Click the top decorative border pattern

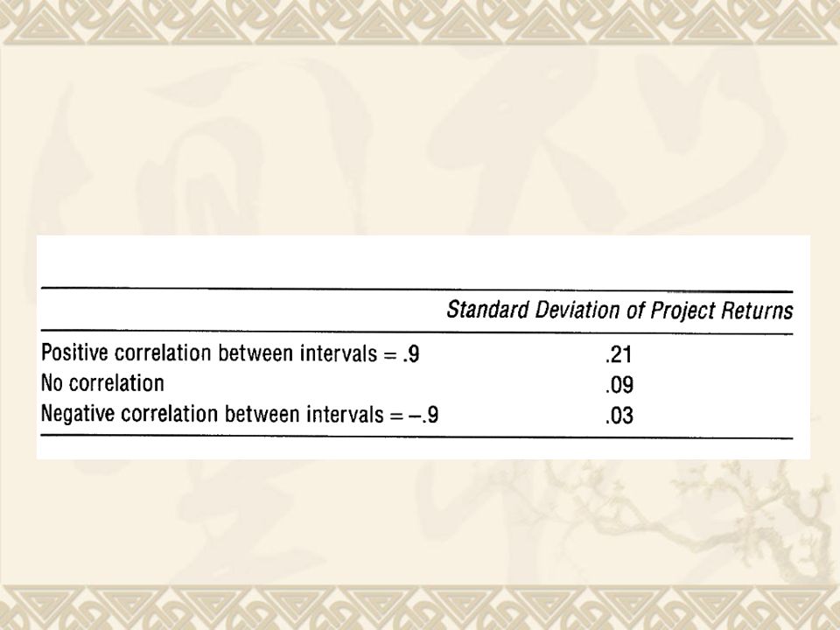point(420,21)
